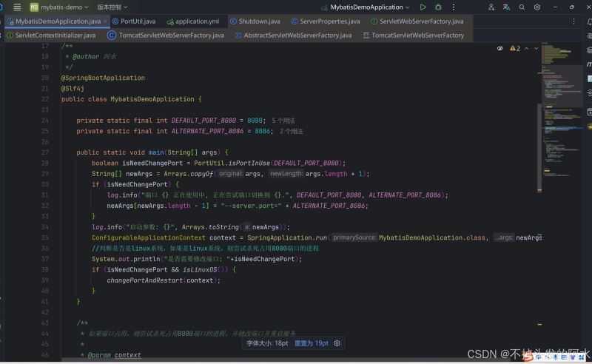Switch to the ServerProperties.java tab

[326, 21]
